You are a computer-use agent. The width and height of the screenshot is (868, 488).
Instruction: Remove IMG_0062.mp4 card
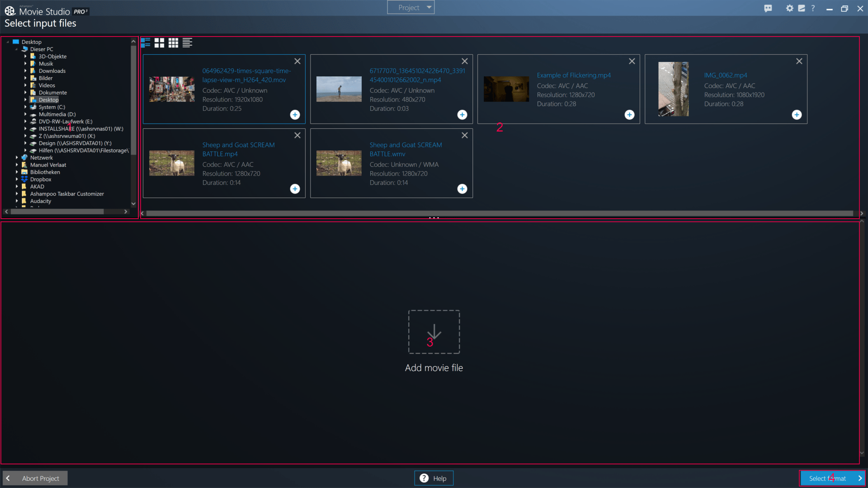(799, 61)
